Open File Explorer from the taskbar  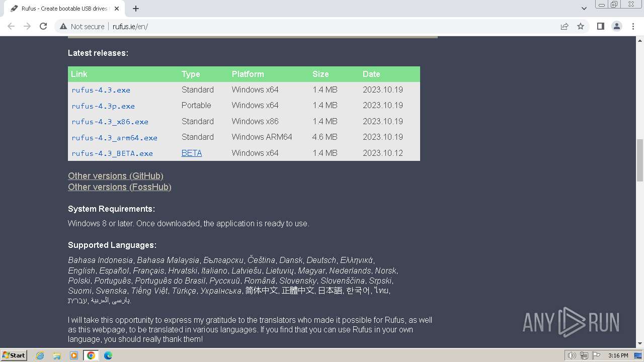pos(57,355)
